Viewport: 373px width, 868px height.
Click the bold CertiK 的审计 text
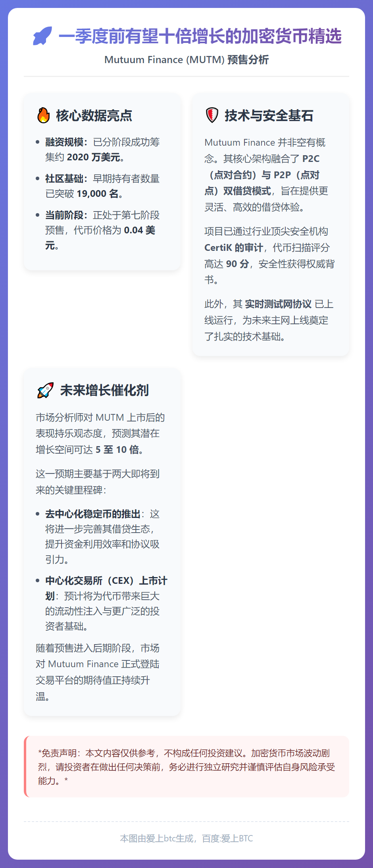[x=234, y=248]
